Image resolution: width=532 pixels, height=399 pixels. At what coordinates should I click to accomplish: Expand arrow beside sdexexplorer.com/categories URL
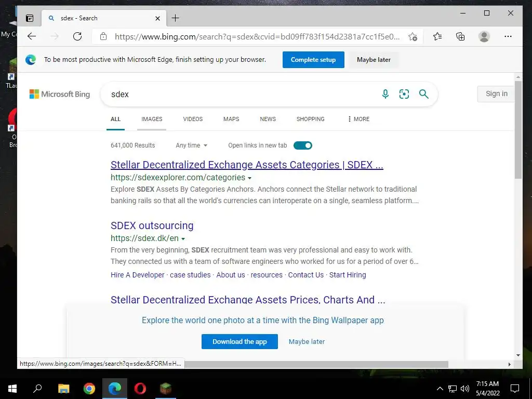[250, 178]
